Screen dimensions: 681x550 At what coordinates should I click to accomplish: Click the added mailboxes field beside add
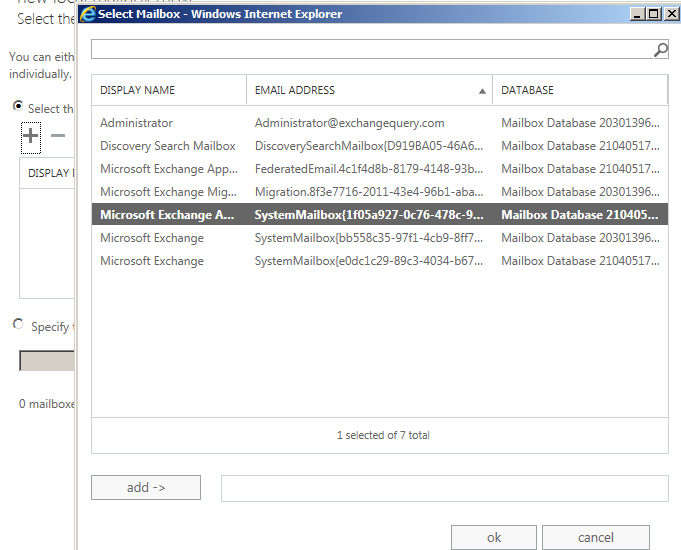click(x=444, y=488)
